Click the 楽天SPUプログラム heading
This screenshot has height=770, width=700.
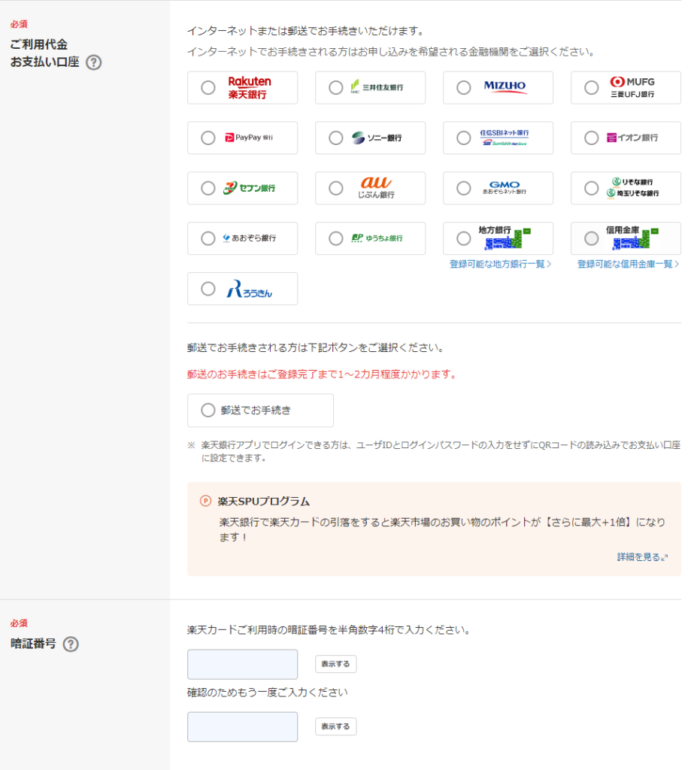pos(264,502)
